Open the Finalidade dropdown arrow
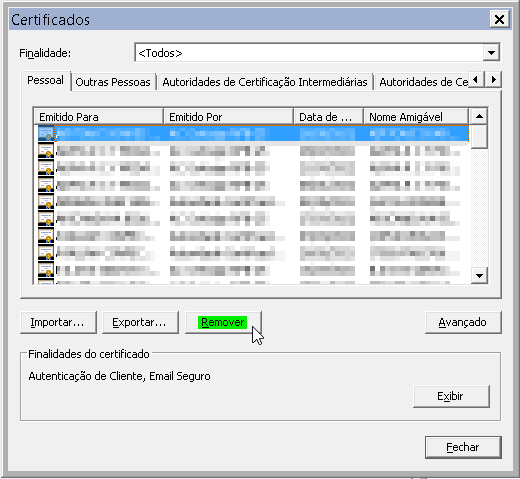The width and height of the screenshot is (520, 479). [x=491, y=53]
